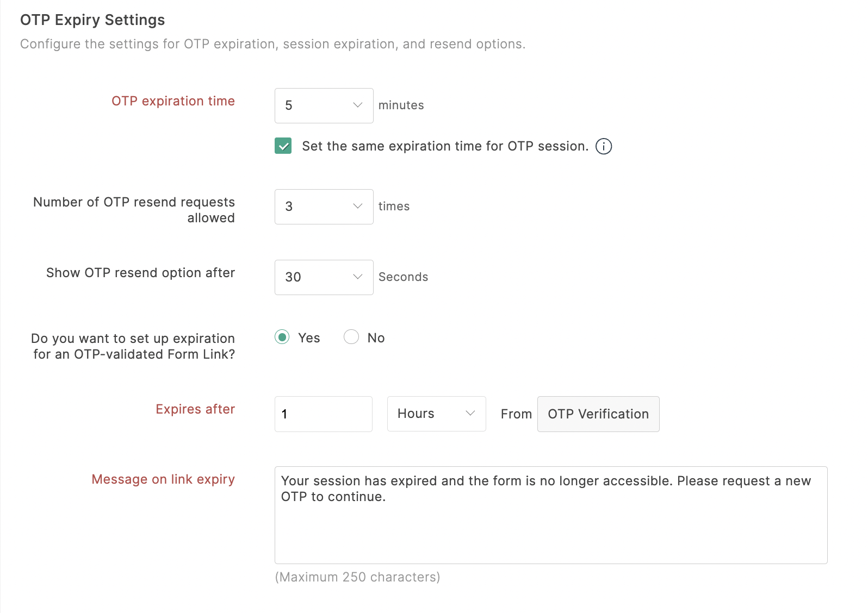The height and width of the screenshot is (613, 868).
Task: Click the chevron arrow in the 3 times dropdown
Action: pos(357,206)
